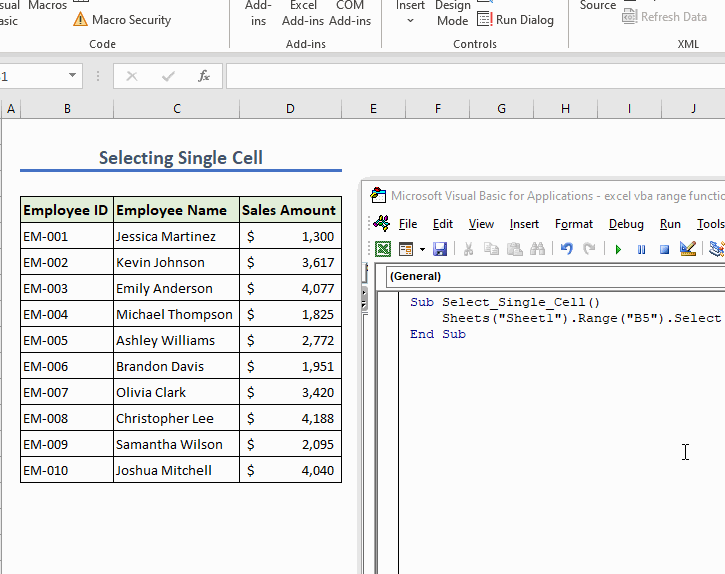Click inside the formula bar
The image size is (725, 574).
click(x=470, y=76)
